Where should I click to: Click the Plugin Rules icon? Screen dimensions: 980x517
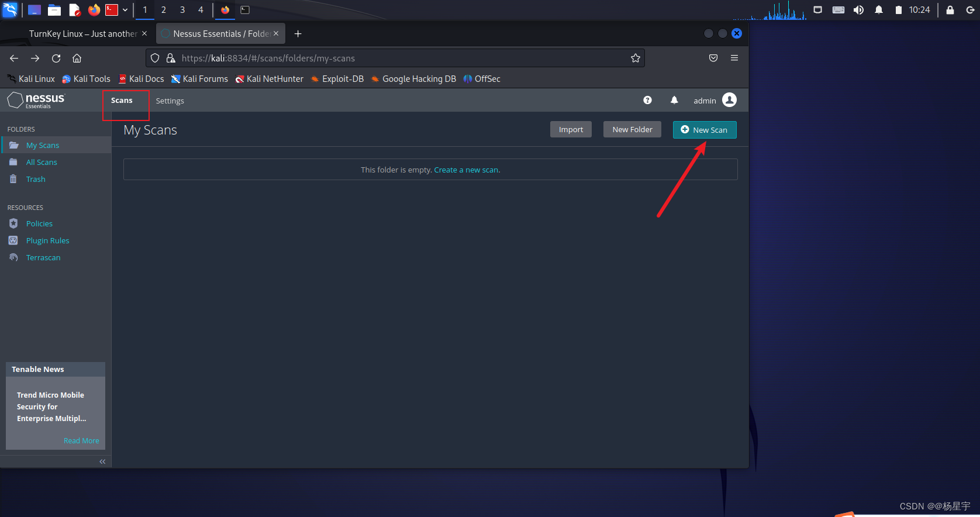coord(13,240)
